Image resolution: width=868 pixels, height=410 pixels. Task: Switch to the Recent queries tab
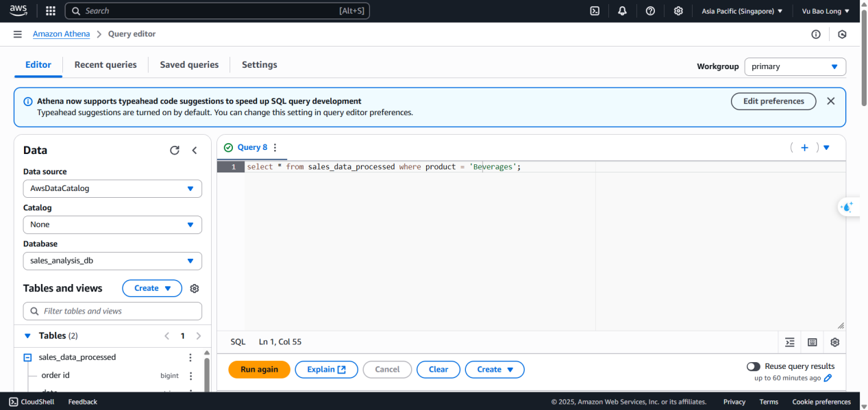click(106, 65)
